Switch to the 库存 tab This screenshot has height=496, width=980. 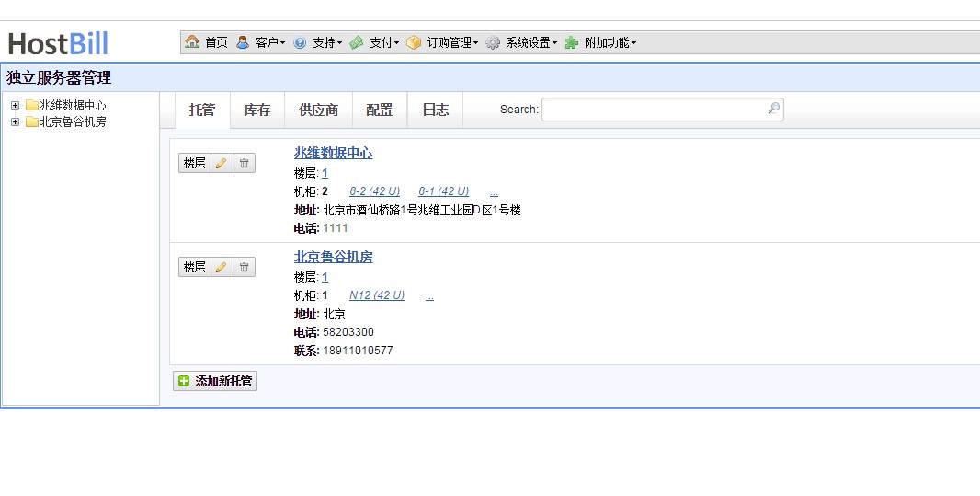[256, 110]
